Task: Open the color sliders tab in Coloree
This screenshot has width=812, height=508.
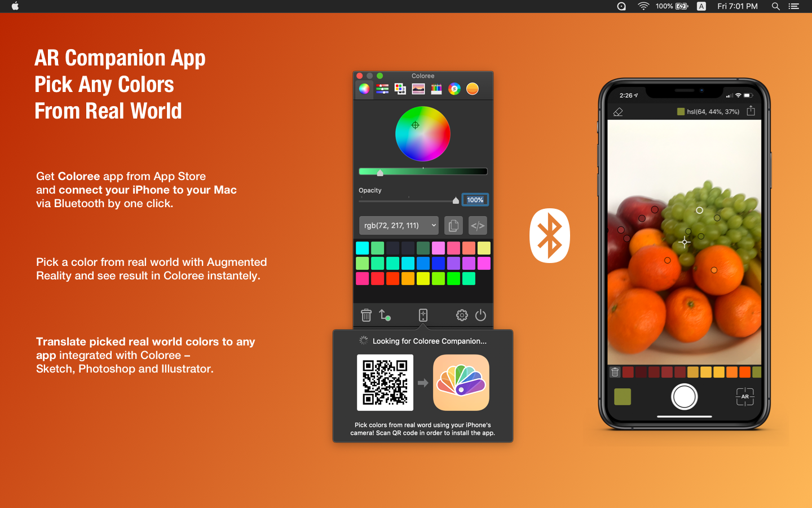Action: click(382, 89)
